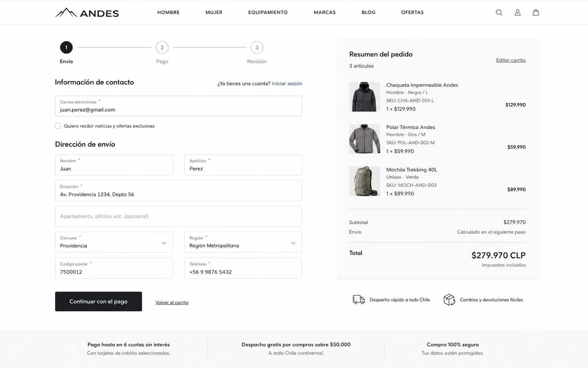Click the returns box icon
The width and height of the screenshot is (588, 368).
click(x=449, y=299)
